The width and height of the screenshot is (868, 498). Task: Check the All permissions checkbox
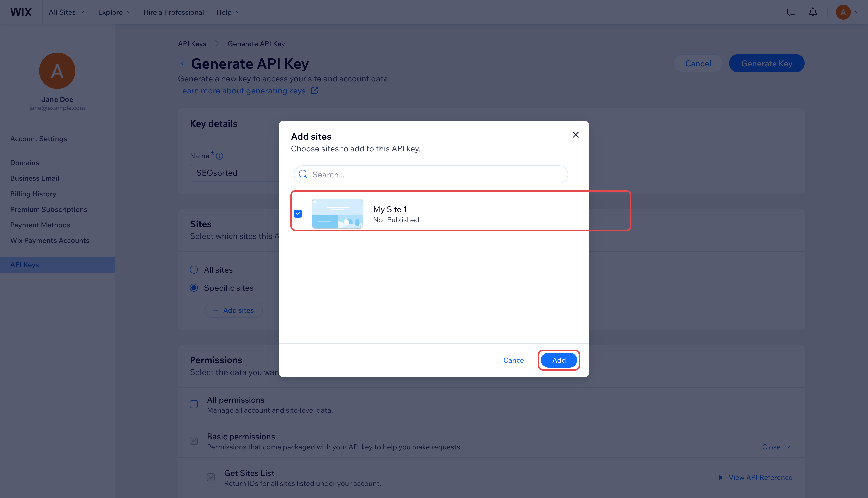194,404
